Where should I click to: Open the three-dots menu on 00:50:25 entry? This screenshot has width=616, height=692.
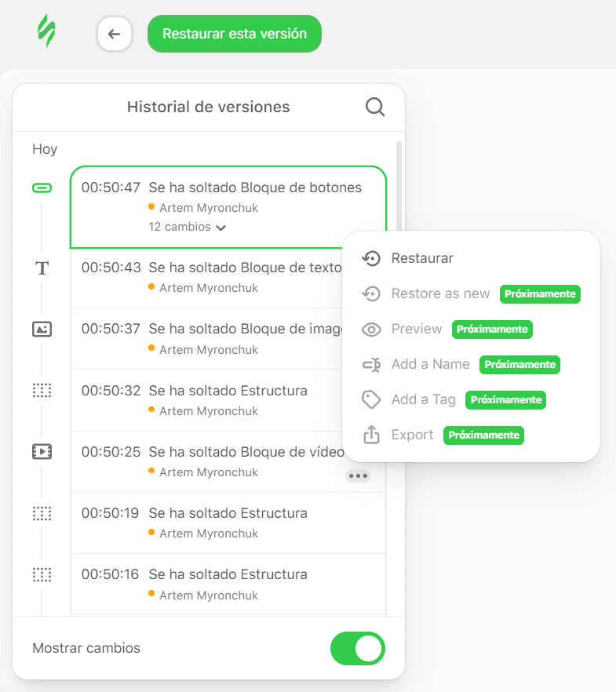coord(358,475)
